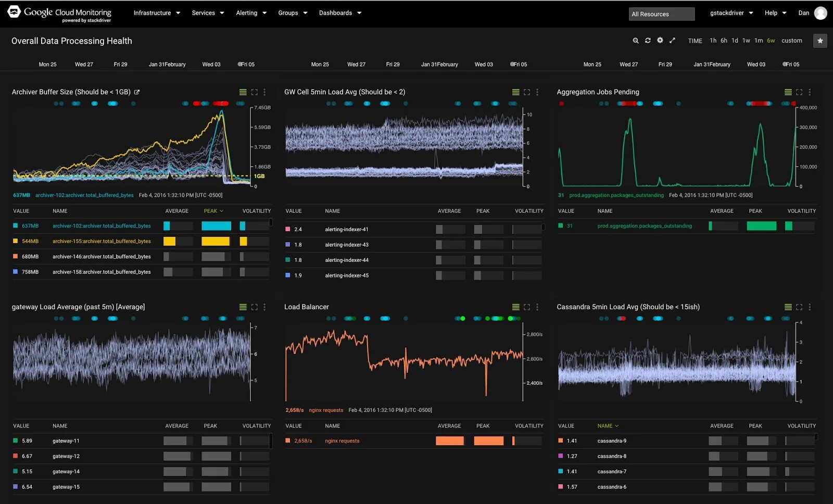The width and height of the screenshot is (833, 504).
Task: Expand the Archiver Buffer Size chart to fullscreen
Action: tap(254, 92)
